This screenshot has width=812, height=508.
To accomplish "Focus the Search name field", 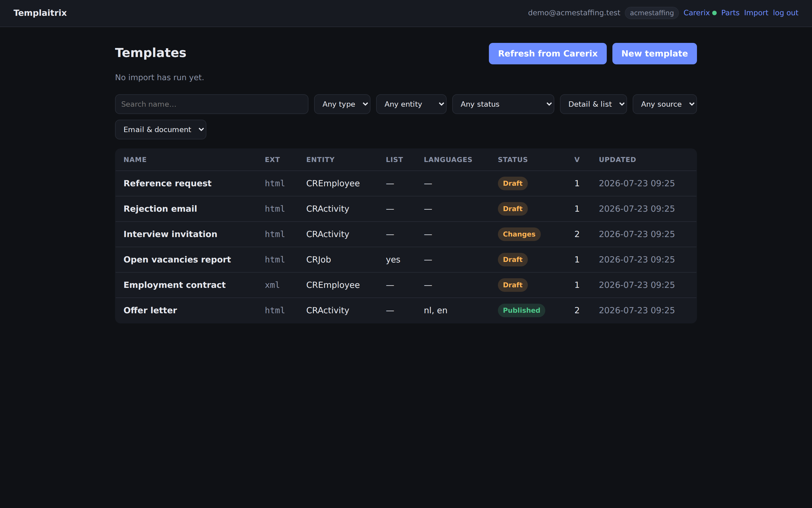I will tap(211, 104).
